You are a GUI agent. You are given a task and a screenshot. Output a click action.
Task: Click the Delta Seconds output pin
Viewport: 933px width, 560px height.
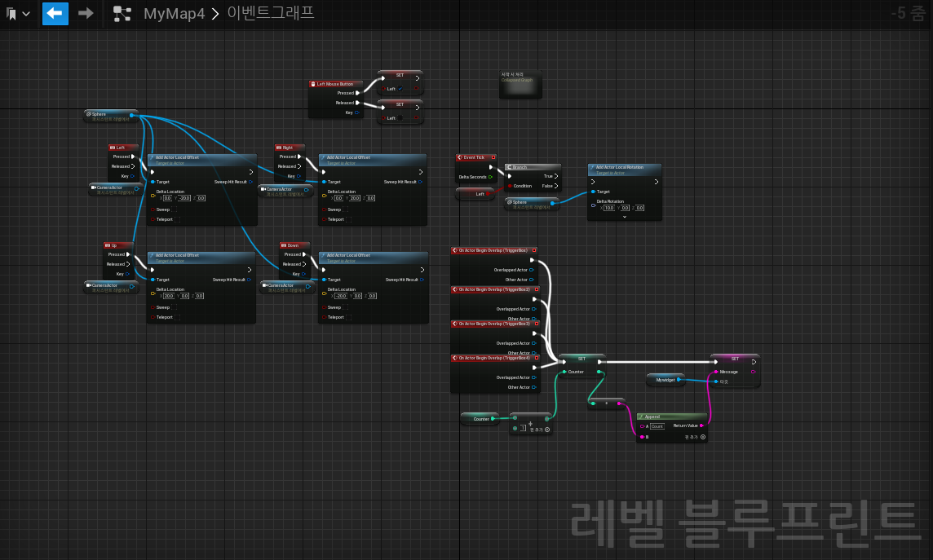(490, 177)
